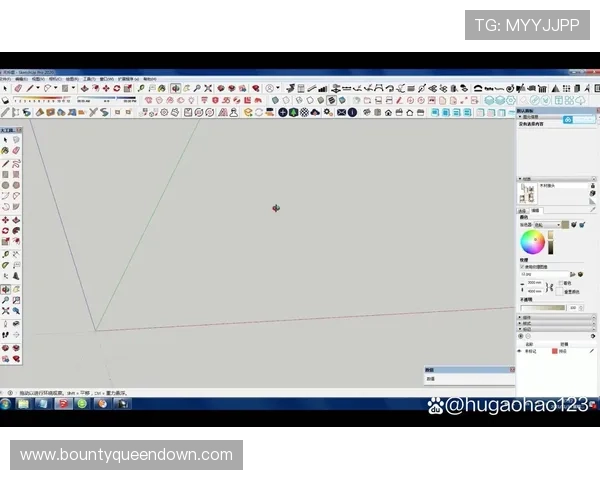
Task: Click the Windows Start button
Action: 6,404
